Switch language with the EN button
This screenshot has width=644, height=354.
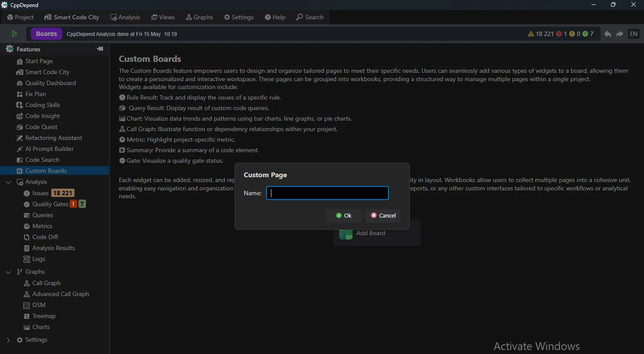click(634, 34)
